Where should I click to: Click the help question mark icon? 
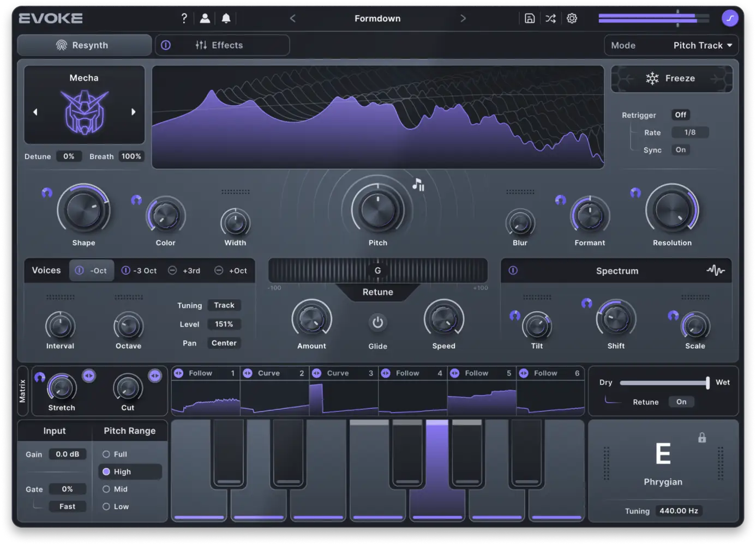[x=184, y=18]
